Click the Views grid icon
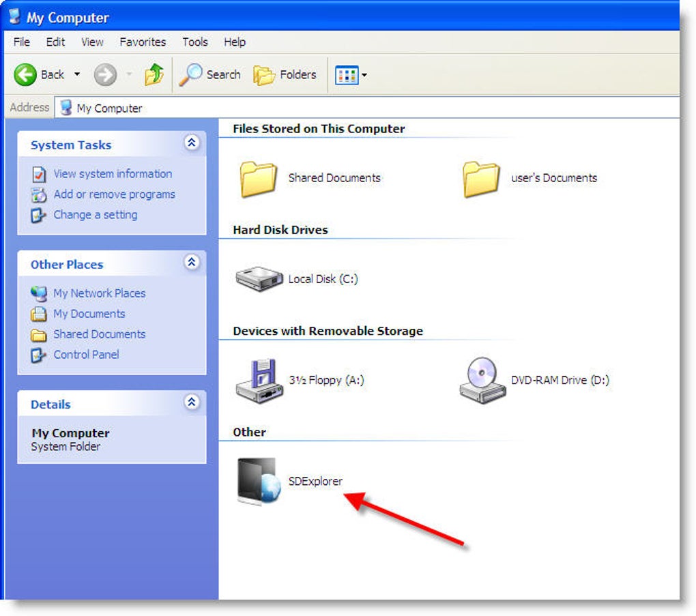The image size is (696, 616). (346, 75)
